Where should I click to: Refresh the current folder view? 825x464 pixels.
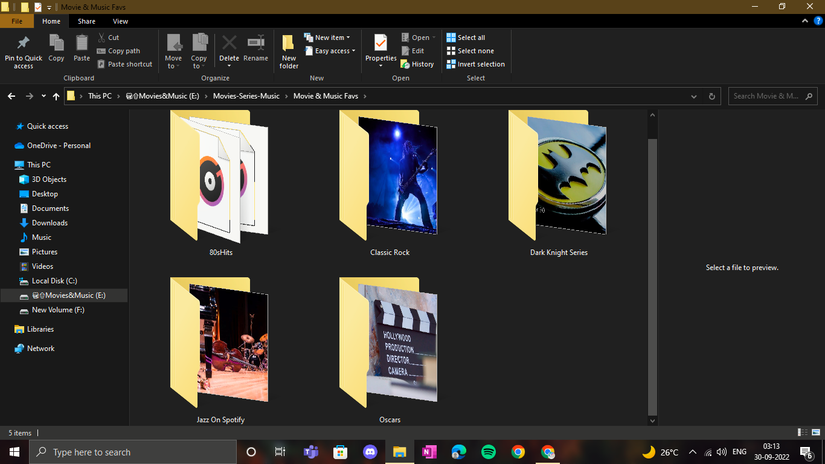712,96
